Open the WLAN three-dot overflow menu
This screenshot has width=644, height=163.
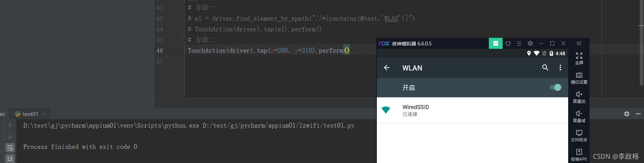point(560,68)
